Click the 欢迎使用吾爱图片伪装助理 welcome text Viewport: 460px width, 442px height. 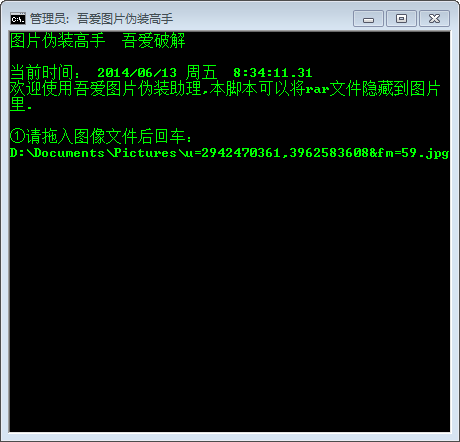click(x=105, y=88)
